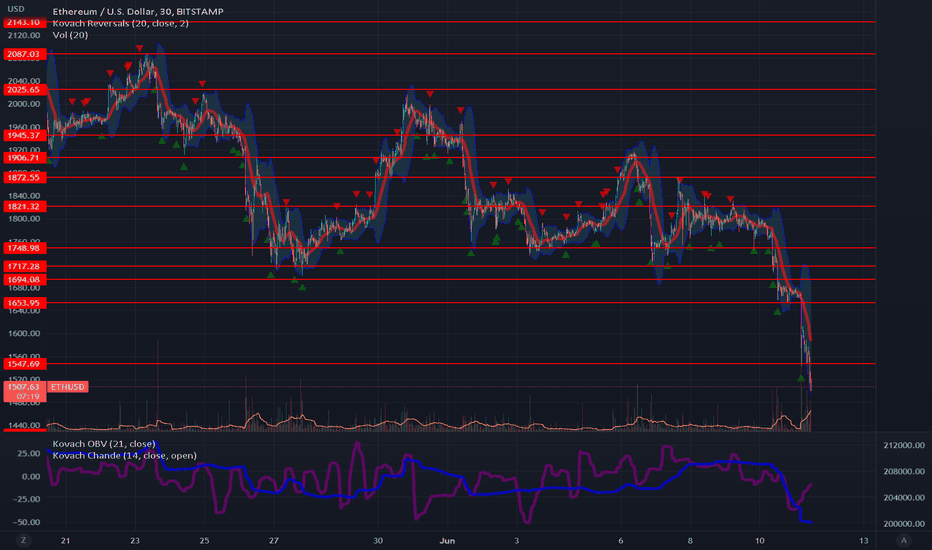932x550 pixels.
Task: Click the 0.00 Chande axis value
Action: point(31,477)
